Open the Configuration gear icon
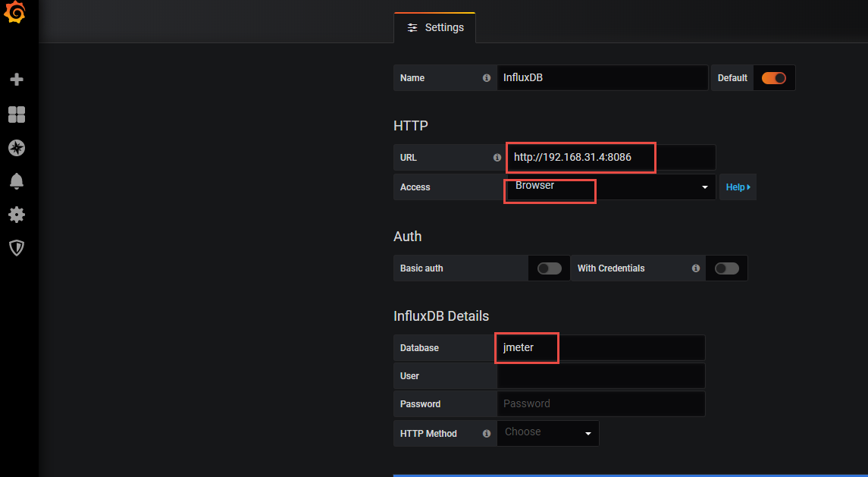868x477 pixels. [x=17, y=215]
